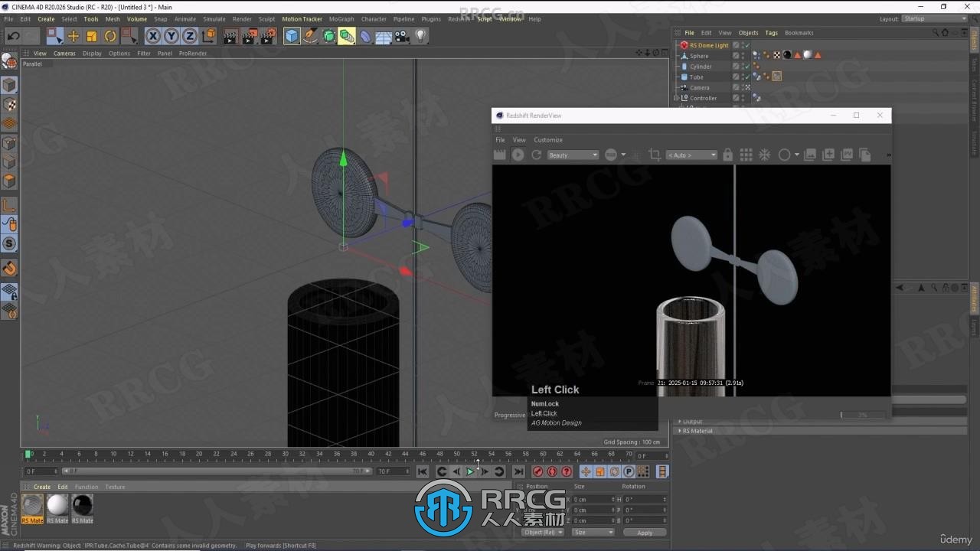The width and height of the screenshot is (980, 551).
Task: Click the Deformer capsule icon
Action: 365,36
